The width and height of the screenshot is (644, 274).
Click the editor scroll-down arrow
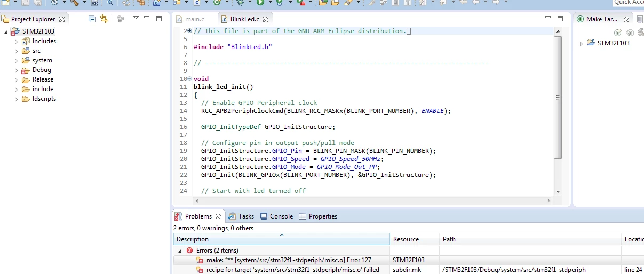[558, 191]
